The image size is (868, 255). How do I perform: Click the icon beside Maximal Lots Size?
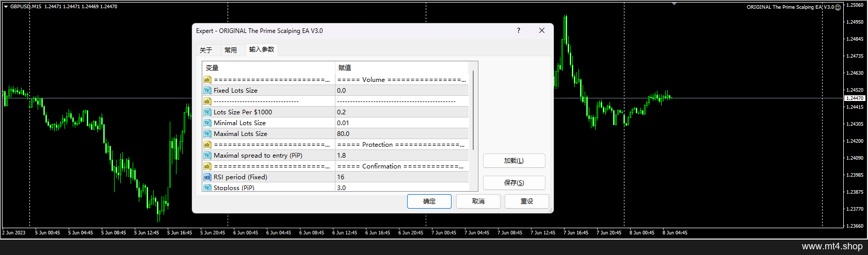207,134
